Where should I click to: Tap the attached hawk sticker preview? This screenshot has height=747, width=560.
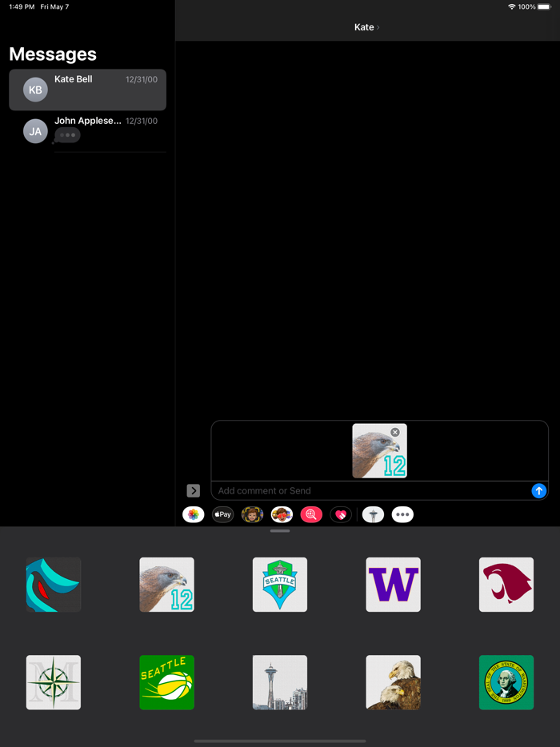pyautogui.click(x=379, y=450)
